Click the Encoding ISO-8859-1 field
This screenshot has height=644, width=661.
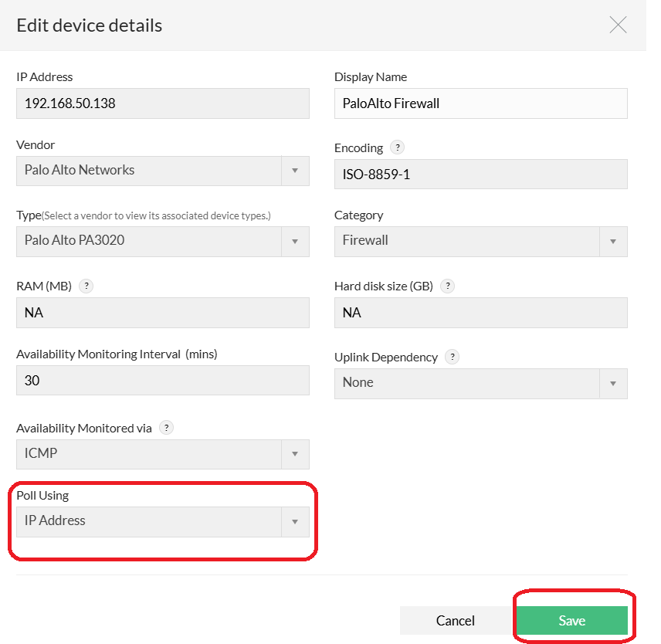pyautogui.click(x=480, y=175)
